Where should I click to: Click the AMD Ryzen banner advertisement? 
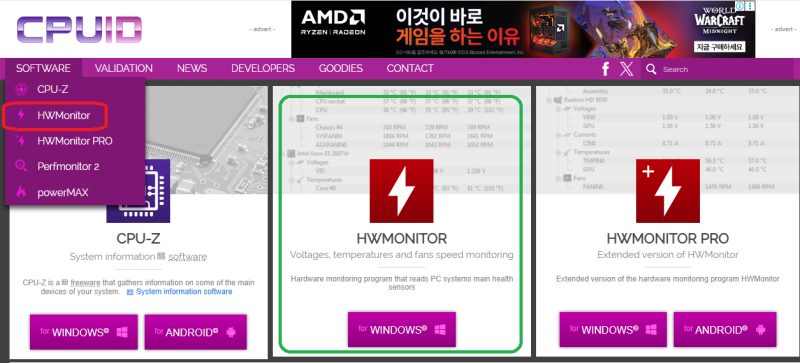(523, 29)
